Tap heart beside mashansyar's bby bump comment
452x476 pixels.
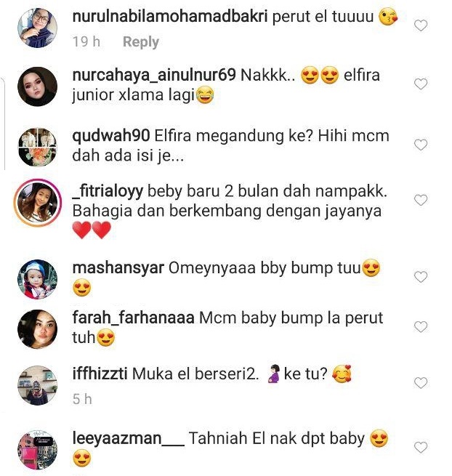tap(421, 277)
